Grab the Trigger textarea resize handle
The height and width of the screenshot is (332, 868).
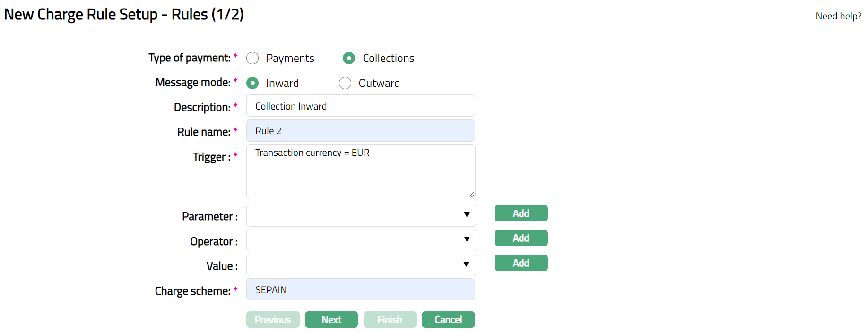[471, 195]
